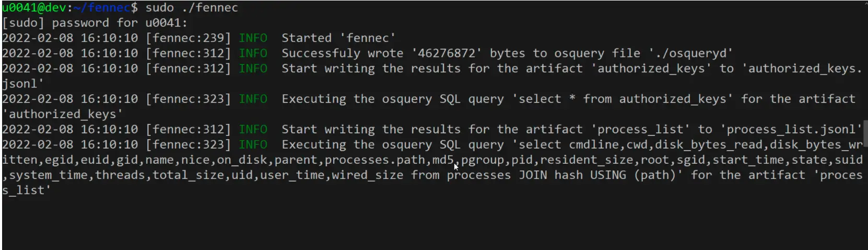Click the 'system_time' column on the last query line
Image resolution: width=868 pixels, height=250 pixels.
tap(48, 175)
